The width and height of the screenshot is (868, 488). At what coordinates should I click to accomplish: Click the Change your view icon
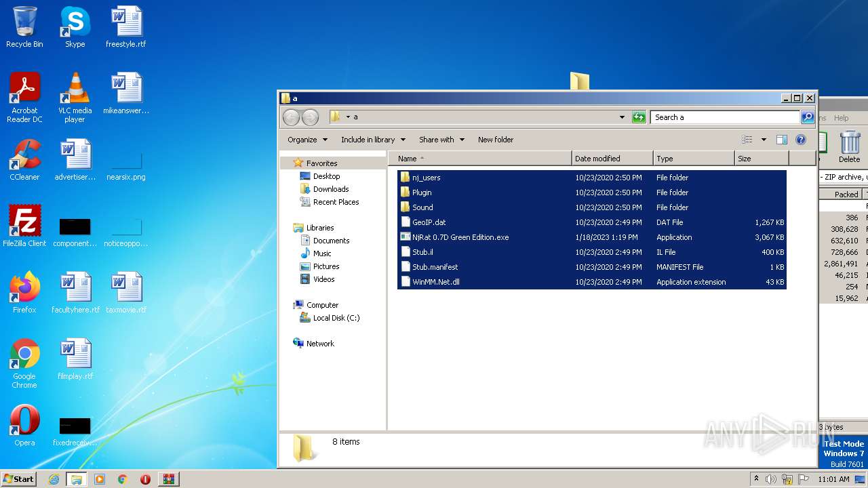[747, 140]
